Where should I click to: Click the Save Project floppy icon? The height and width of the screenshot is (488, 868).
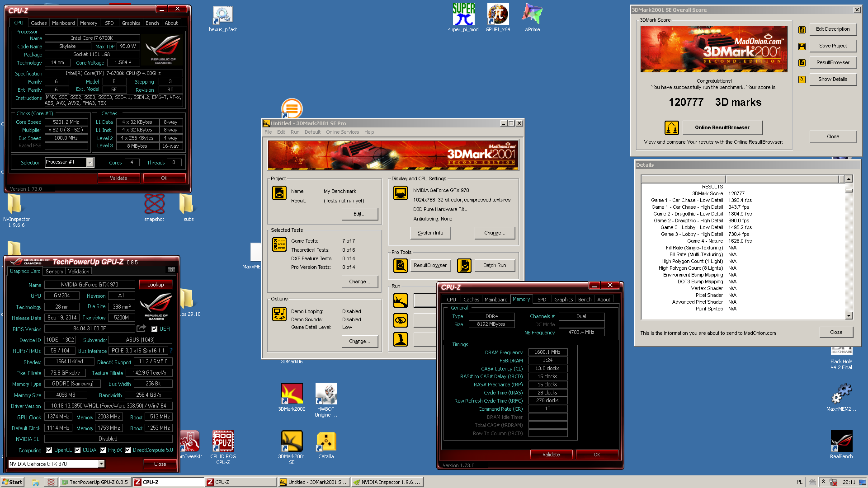click(x=802, y=46)
